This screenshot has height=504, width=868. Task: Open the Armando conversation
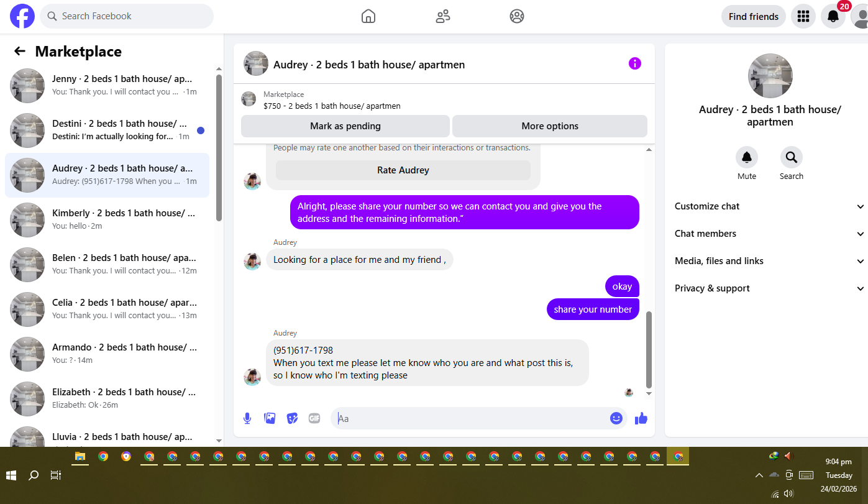(x=107, y=354)
